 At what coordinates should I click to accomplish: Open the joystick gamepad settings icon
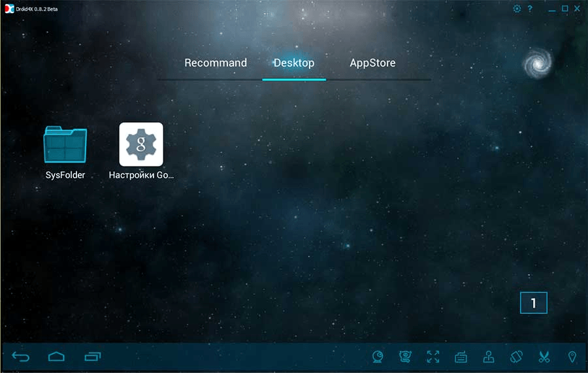pos(488,357)
